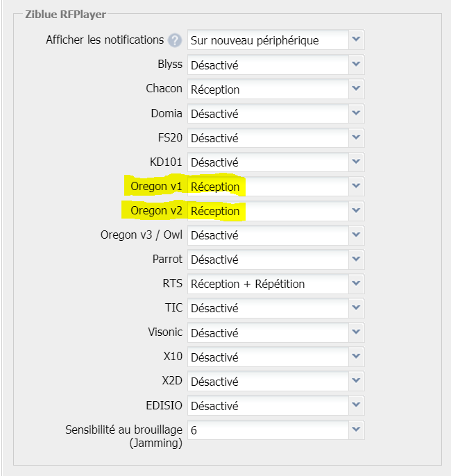Click the Oregon v2 Réception field

268,211
